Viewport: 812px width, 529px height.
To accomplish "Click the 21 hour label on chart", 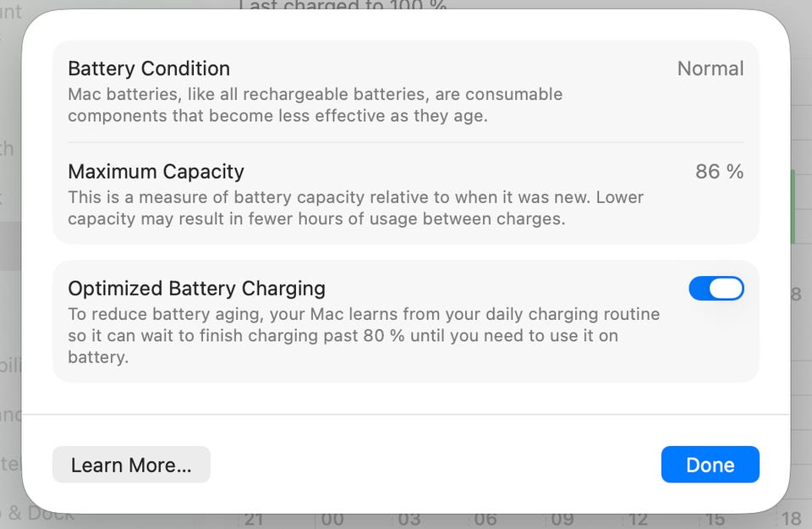I will point(252,519).
